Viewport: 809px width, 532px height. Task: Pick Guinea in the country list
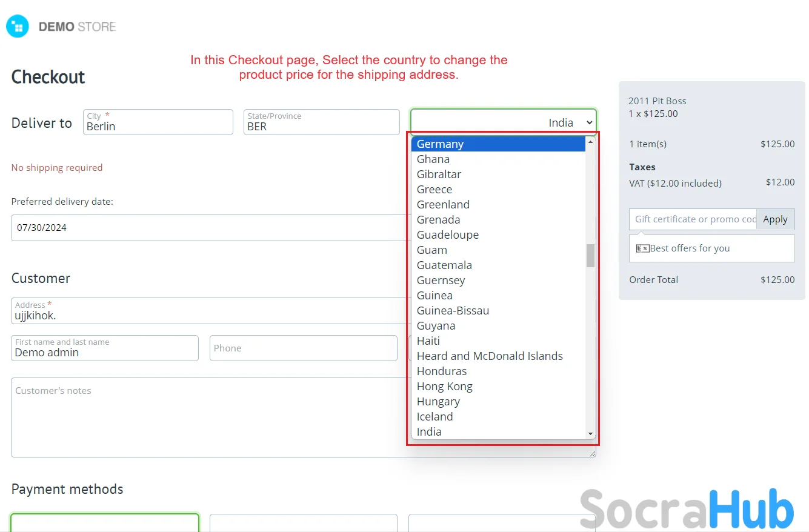[498, 295]
